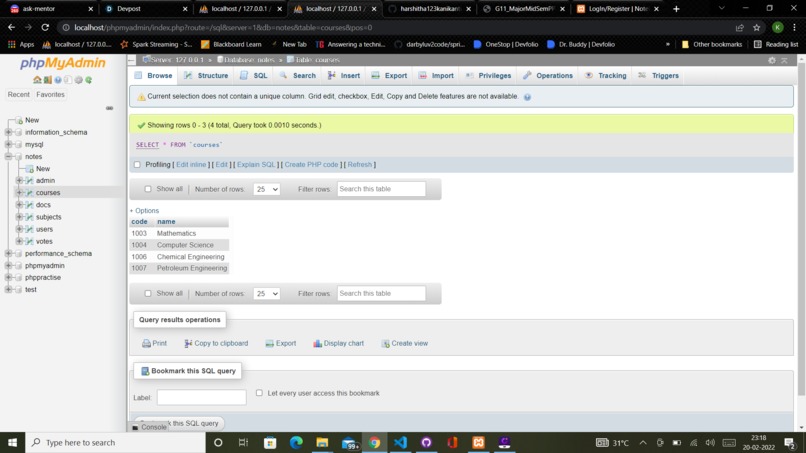Select the subjects table in sidebar

click(x=48, y=217)
